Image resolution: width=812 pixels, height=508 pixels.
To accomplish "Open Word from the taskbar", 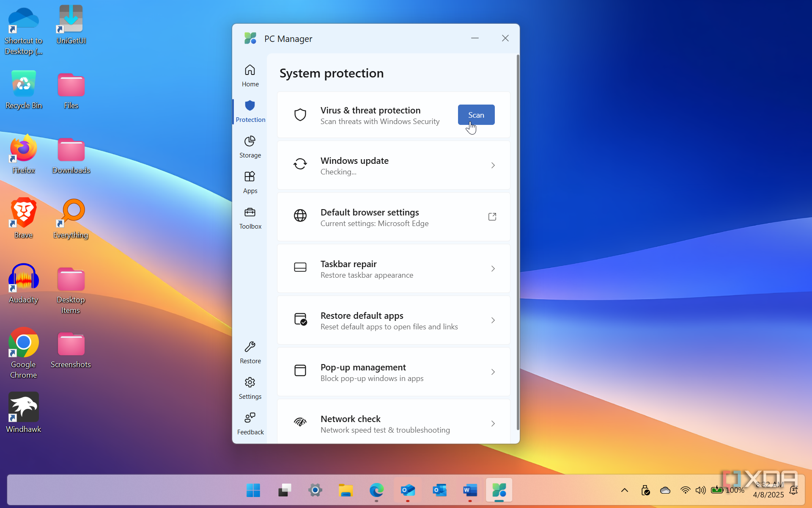I will pyautogui.click(x=470, y=490).
